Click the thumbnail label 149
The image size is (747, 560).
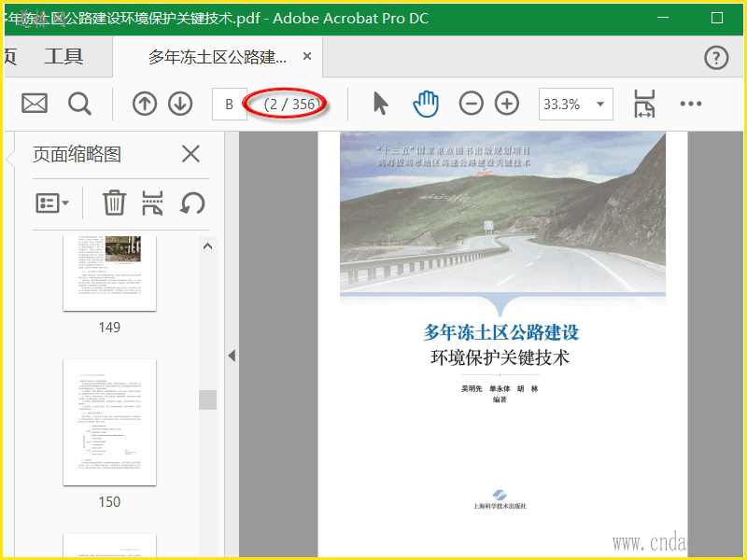109,328
